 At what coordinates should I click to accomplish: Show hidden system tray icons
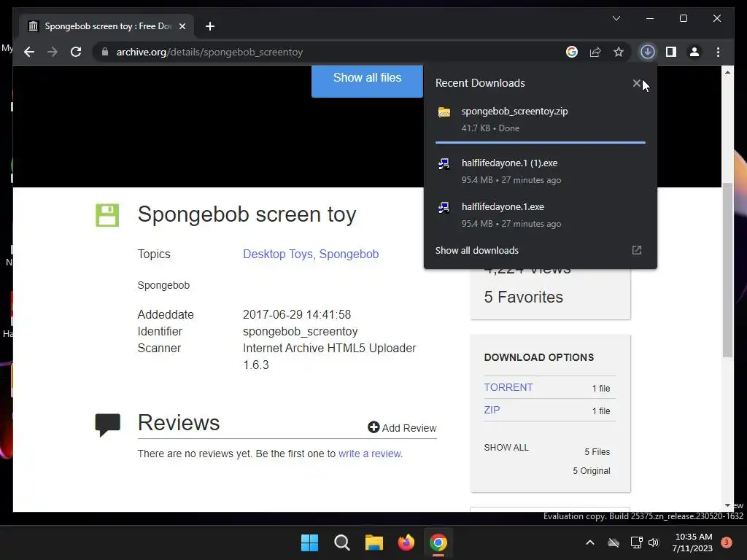(x=589, y=542)
